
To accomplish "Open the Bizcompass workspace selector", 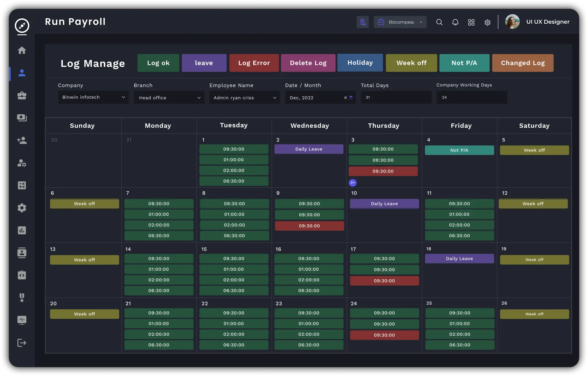I will click(x=400, y=22).
